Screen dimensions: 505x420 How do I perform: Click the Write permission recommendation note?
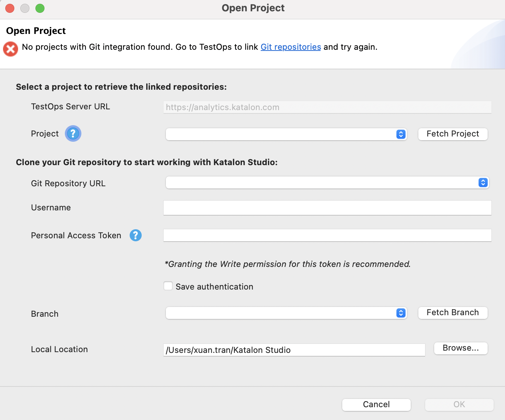pyautogui.click(x=288, y=264)
